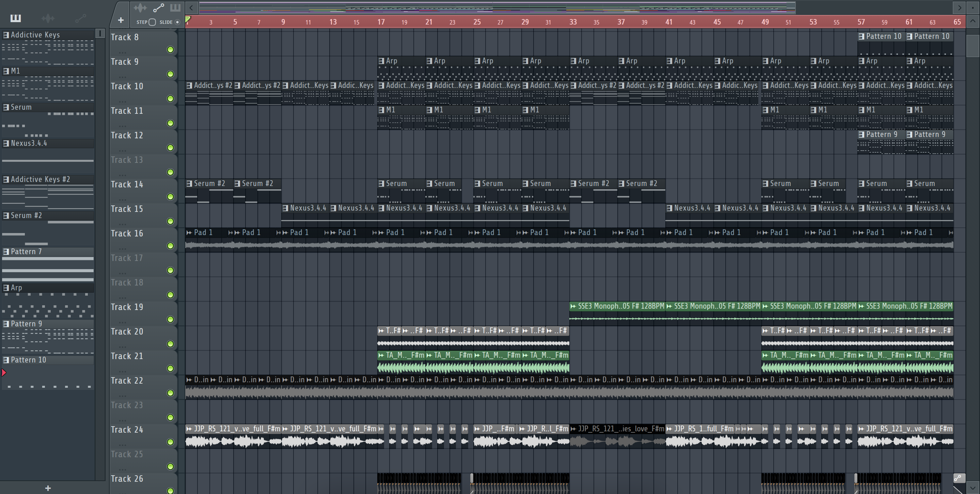Viewport: 980px width, 494px height.
Task: Mute Track 10 using its green light
Action: (x=171, y=98)
